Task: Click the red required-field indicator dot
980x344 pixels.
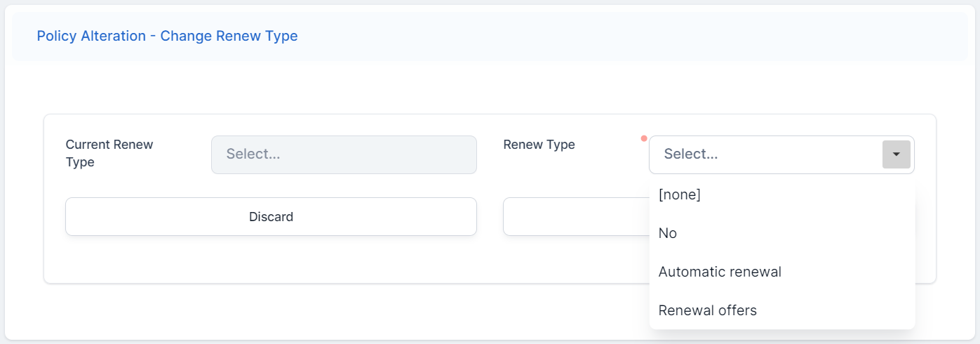Action: pyautogui.click(x=644, y=138)
